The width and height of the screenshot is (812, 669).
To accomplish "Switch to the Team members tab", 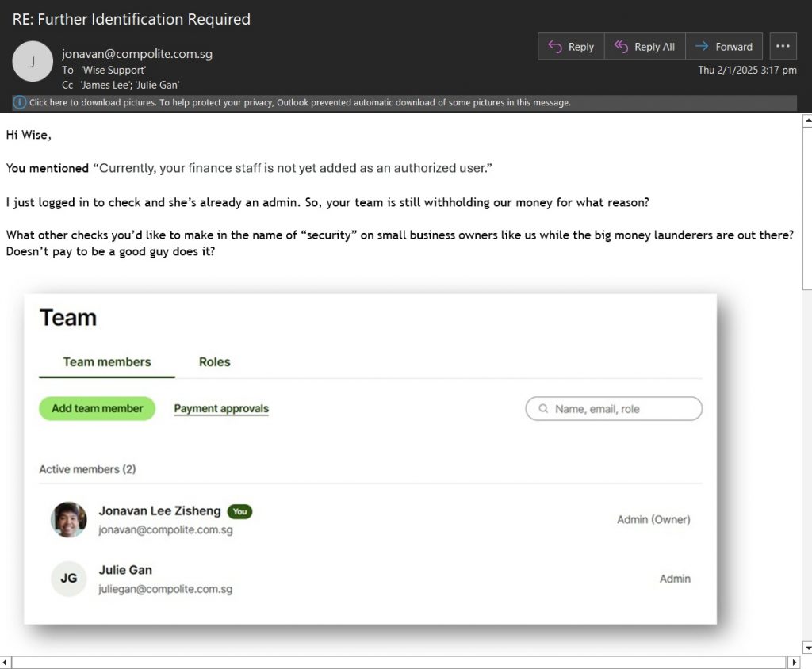I will (x=107, y=362).
